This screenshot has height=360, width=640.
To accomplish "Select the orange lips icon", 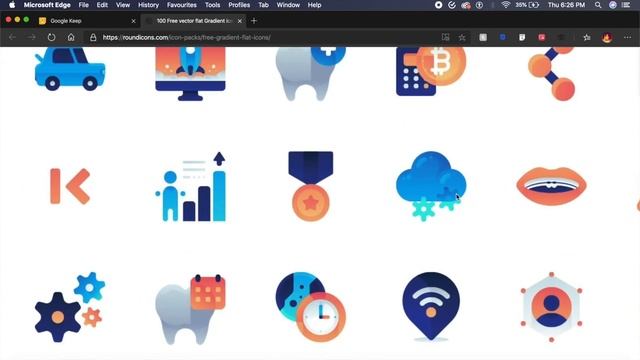I will click(551, 186).
